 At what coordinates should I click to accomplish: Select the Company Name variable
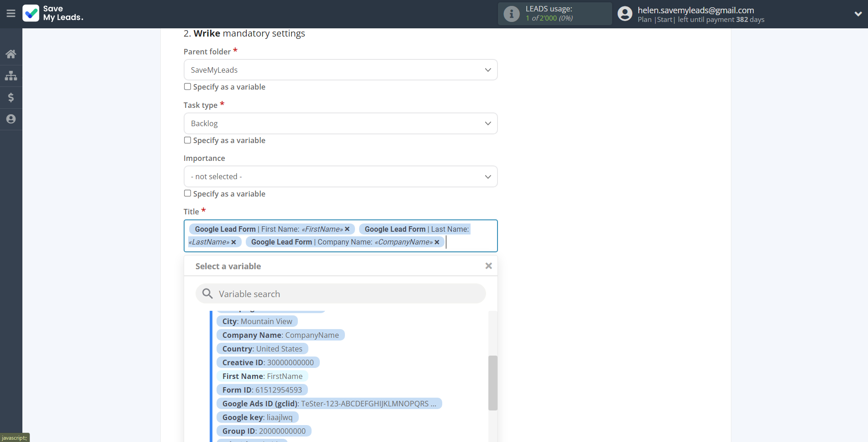tap(281, 335)
